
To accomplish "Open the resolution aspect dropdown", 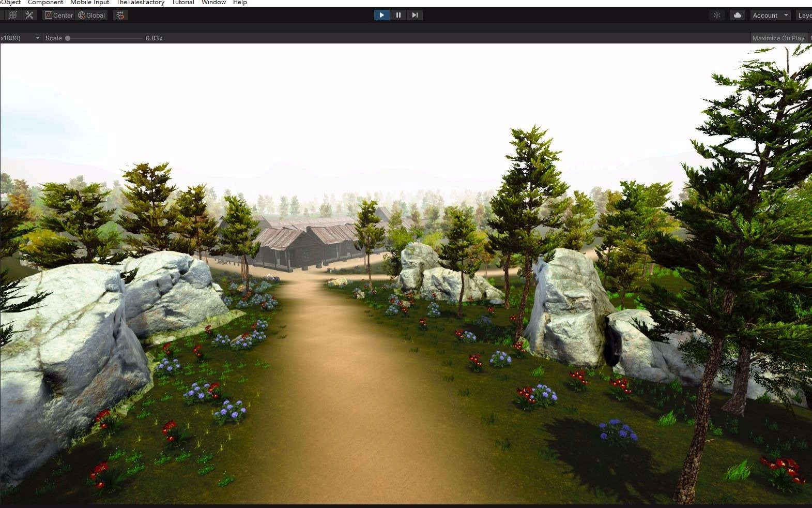I will 20,38.
